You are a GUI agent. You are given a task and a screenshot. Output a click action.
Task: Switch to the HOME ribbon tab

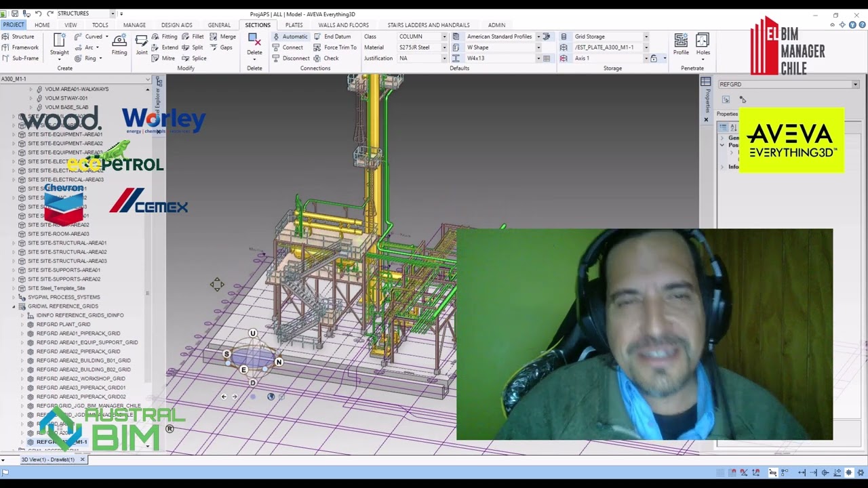pos(42,25)
